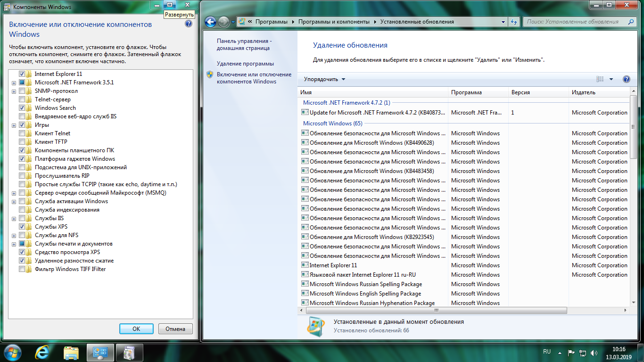This screenshot has width=644, height=362.
Task: Uncheck the Windows Search checkbox
Action: pyautogui.click(x=22, y=108)
